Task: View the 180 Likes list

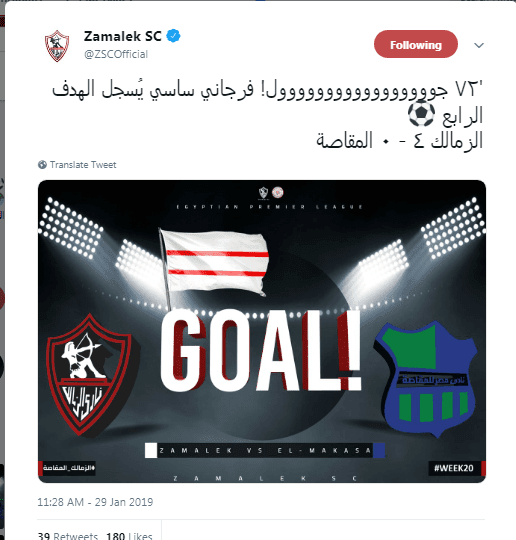Action: pyautogui.click(x=129, y=536)
